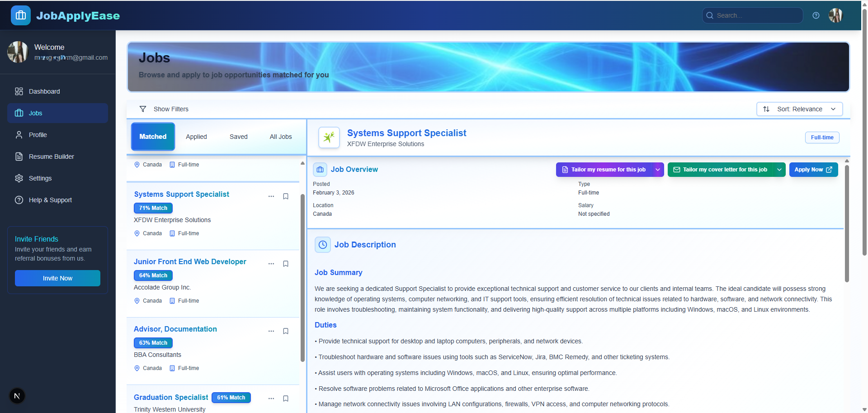Save the Junior Front End Web Developer job
Screen dimensions: 868x413
click(x=286, y=264)
